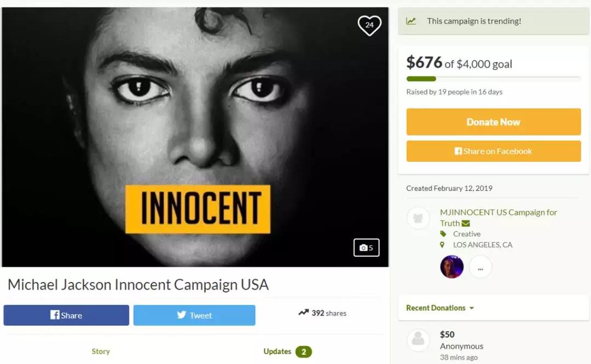Click the anonymous donor avatar
Image resolution: width=591 pixels, height=364 pixels.
(418, 340)
